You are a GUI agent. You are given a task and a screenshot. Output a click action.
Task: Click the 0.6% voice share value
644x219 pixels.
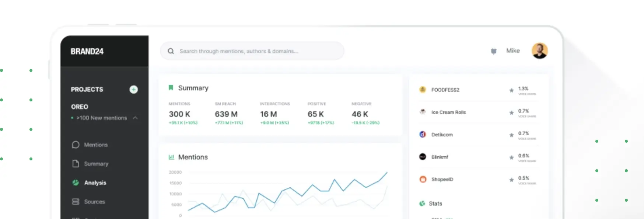(524, 156)
